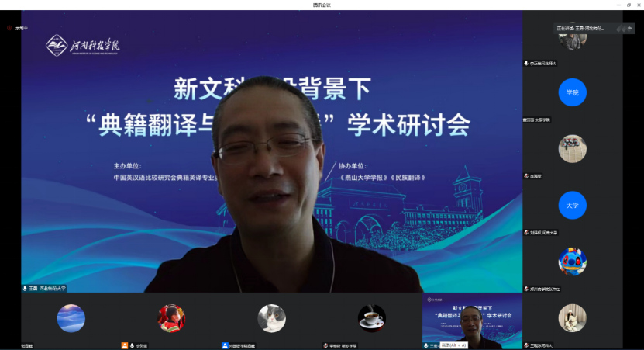Select the cartoon Stitch participant avatar

coord(572,262)
